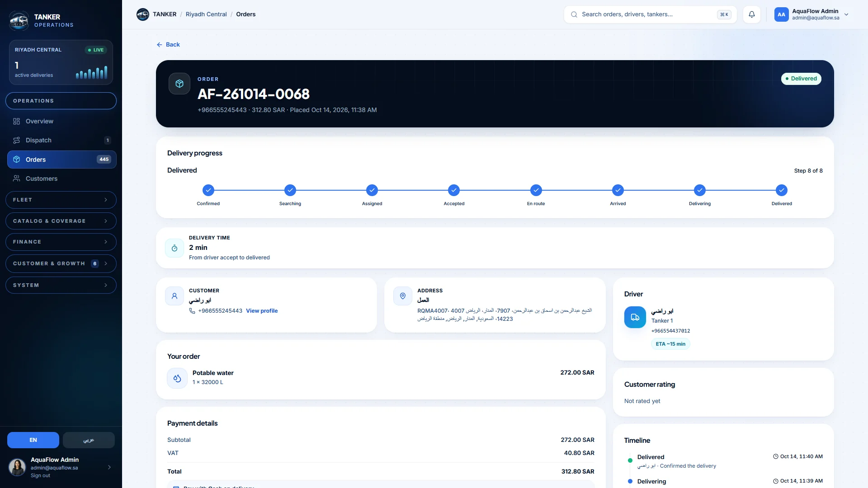This screenshot has width=868, height=488.
Task: Expand the Fleet section
Action: [61, 200]
